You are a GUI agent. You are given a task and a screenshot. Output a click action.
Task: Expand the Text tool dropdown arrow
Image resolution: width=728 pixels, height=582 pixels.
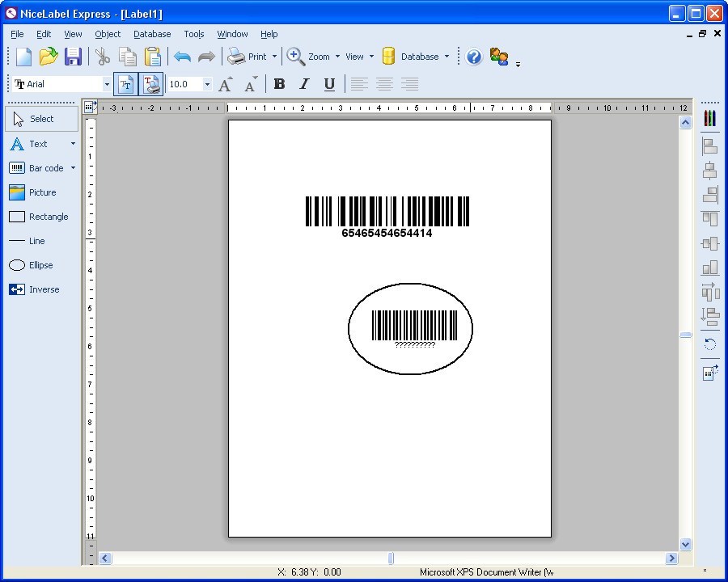tap(73, 144)
